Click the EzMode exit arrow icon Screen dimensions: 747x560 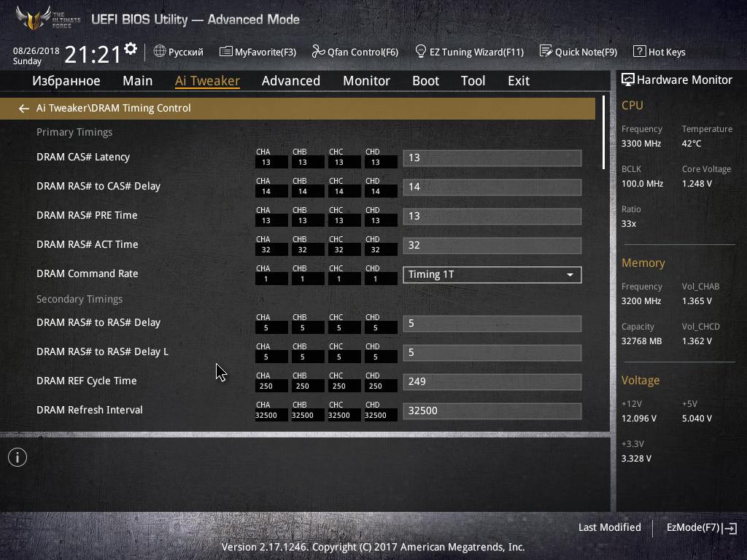[x=729, y=528]
